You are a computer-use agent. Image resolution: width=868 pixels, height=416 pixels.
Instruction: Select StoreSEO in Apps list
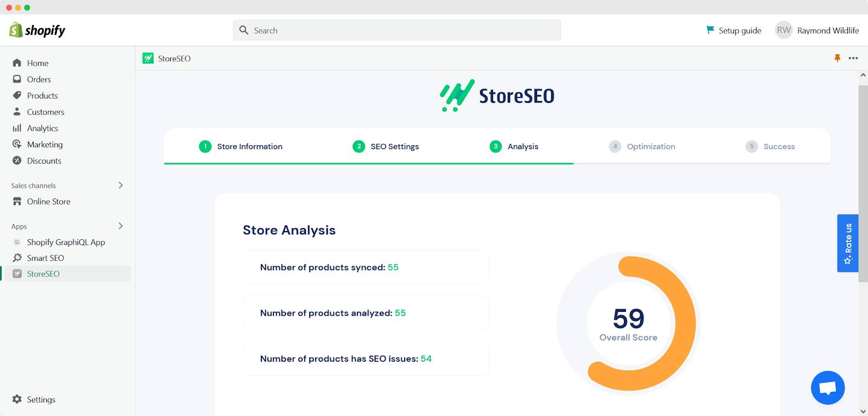coord(68,273)
